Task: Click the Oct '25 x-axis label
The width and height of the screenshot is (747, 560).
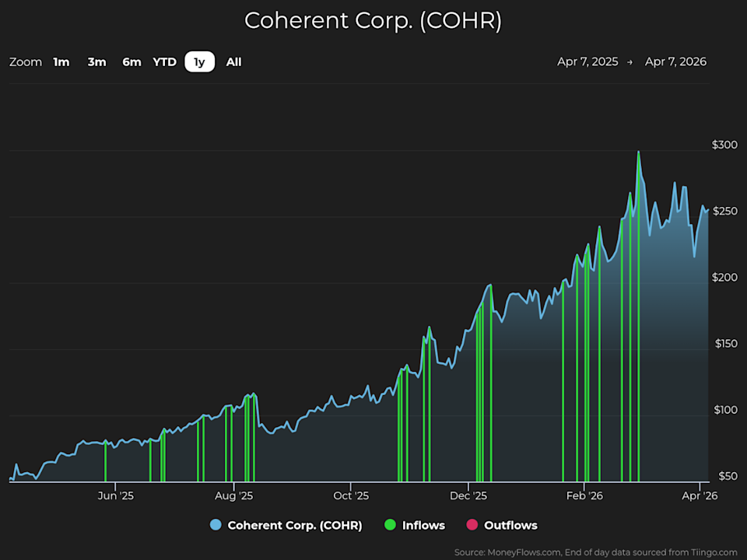Action: [351, 495]
